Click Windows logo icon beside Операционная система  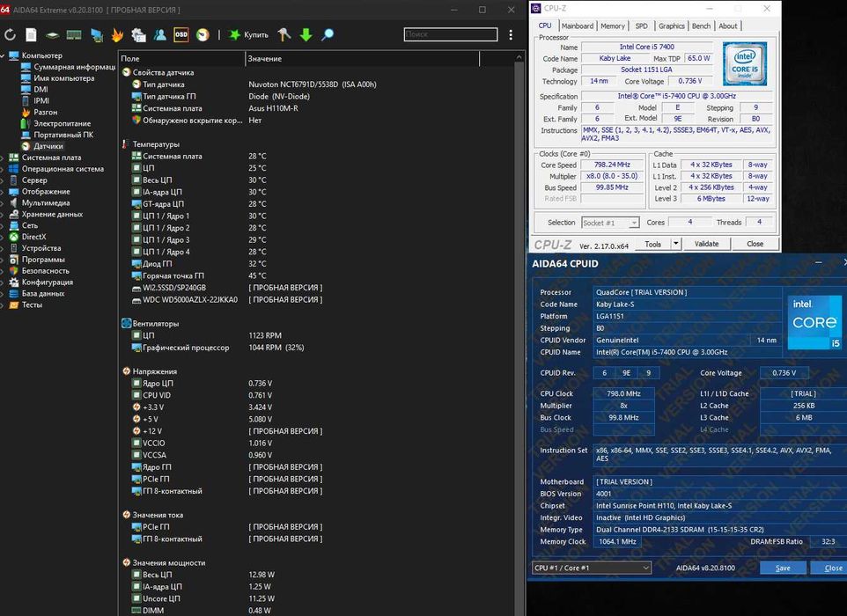(13, 169)
